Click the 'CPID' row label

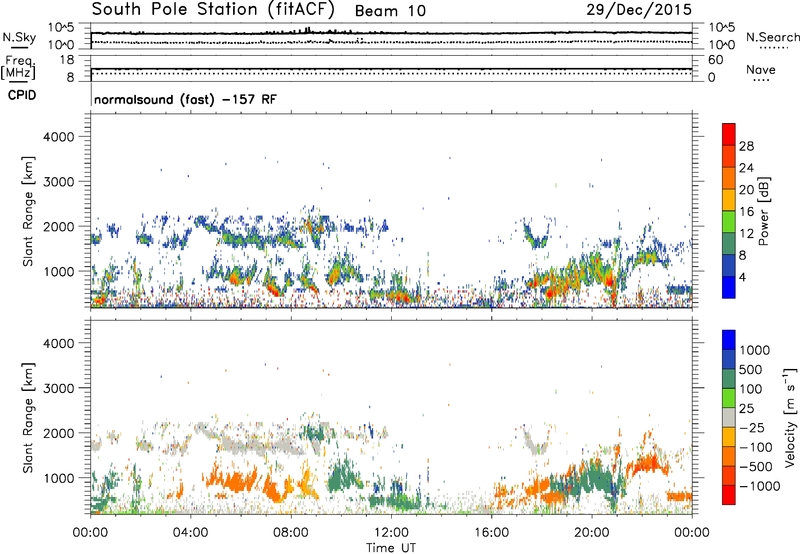22,95
